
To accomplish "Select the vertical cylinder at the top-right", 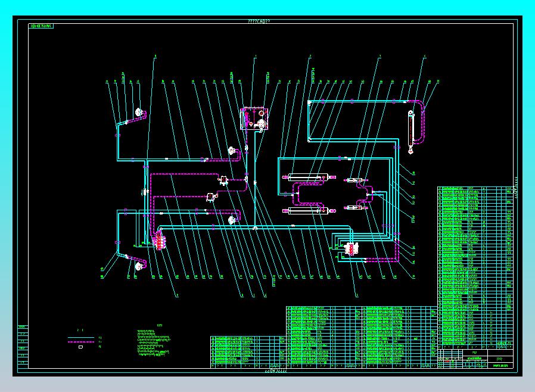I will click(x=411, y=132).
